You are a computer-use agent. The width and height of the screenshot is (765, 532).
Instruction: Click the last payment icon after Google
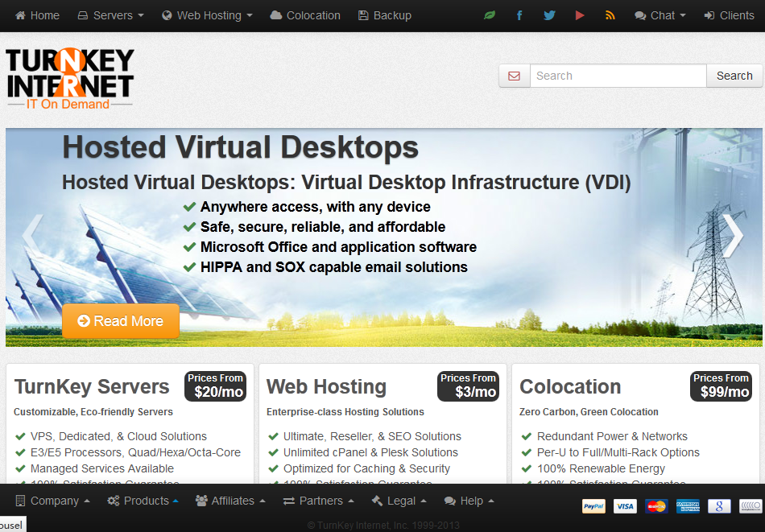coord(751,506)
